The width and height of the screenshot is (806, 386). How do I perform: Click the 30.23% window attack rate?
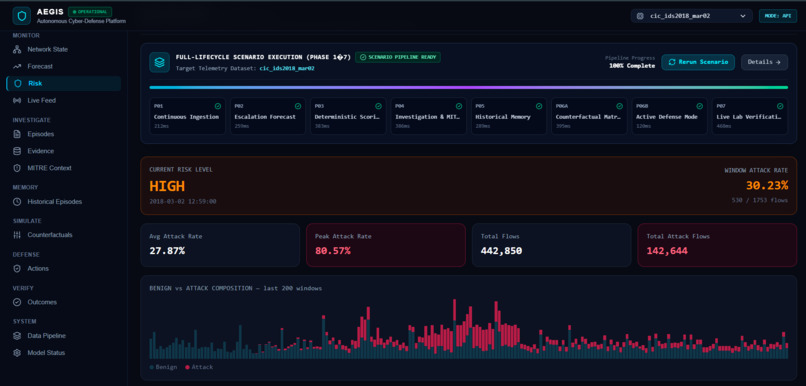[x=767, y=186]
